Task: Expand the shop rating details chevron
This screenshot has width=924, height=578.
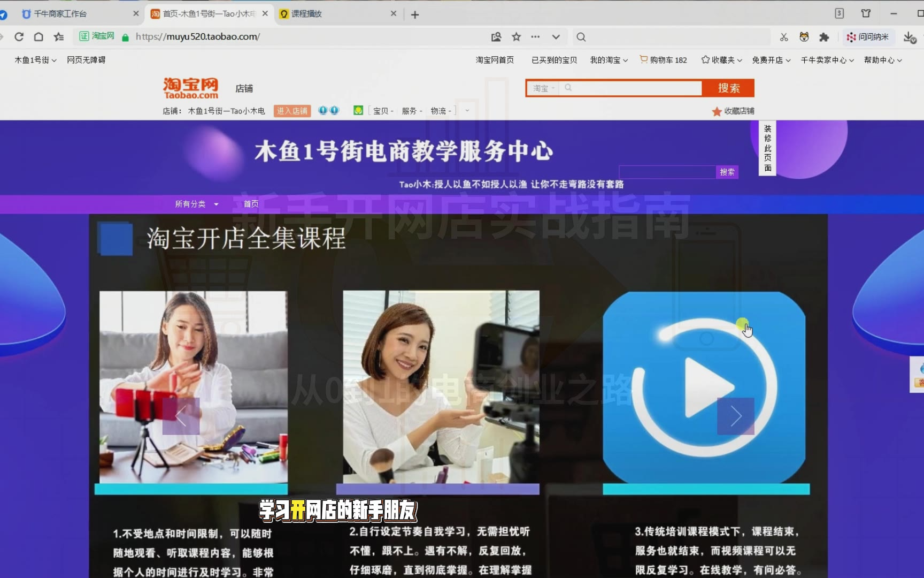Action: click(x=467, y=111)
